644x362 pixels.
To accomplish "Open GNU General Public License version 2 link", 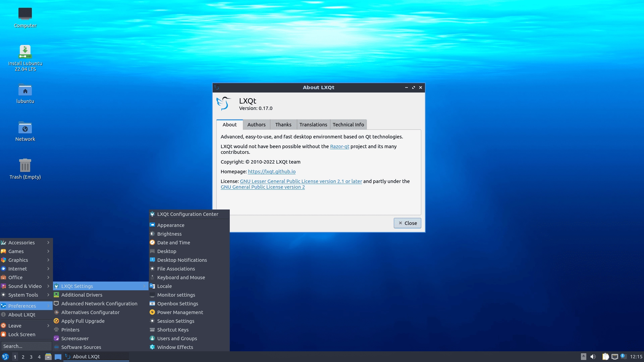I will click(263, 187).
